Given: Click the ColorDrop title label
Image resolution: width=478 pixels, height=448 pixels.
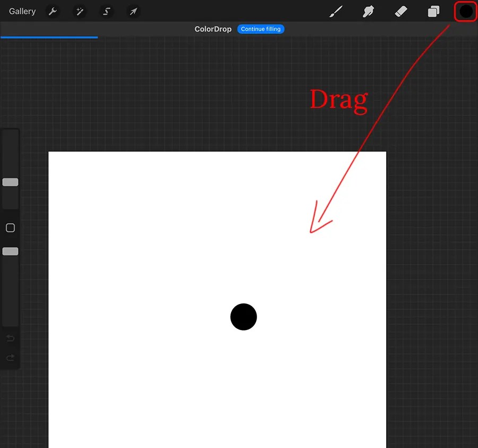Looking at the screenshot, I should [213, 29].
